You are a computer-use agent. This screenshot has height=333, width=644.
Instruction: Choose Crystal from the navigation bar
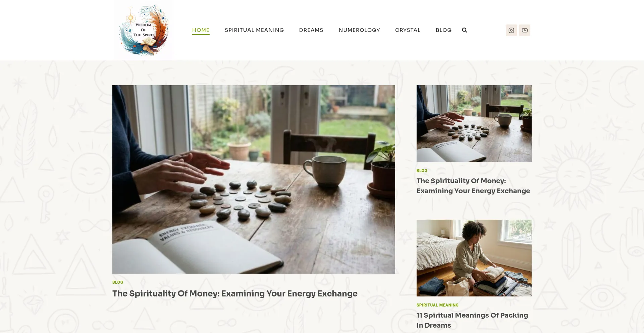pyautogui.click(x=408, y=30)
